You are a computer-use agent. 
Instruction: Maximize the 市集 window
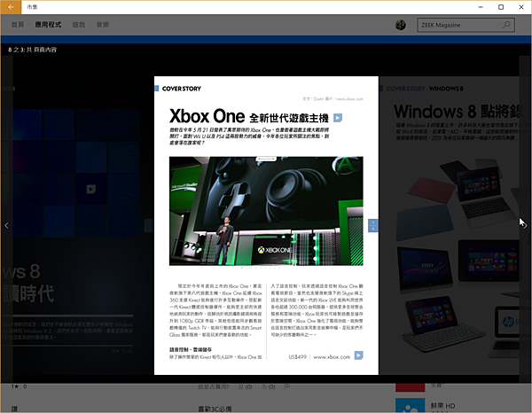[501, 7]
